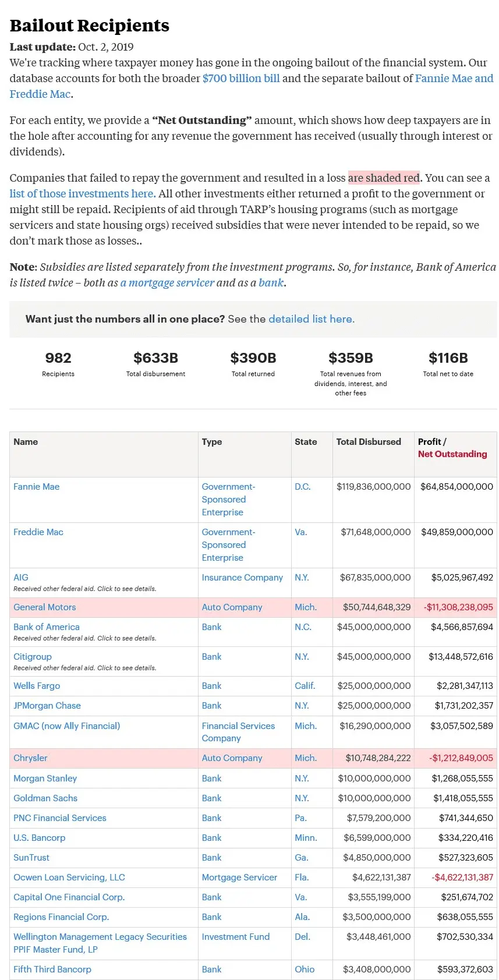Sort table by Name column header
499x980 pixels.
click(26, 441)
